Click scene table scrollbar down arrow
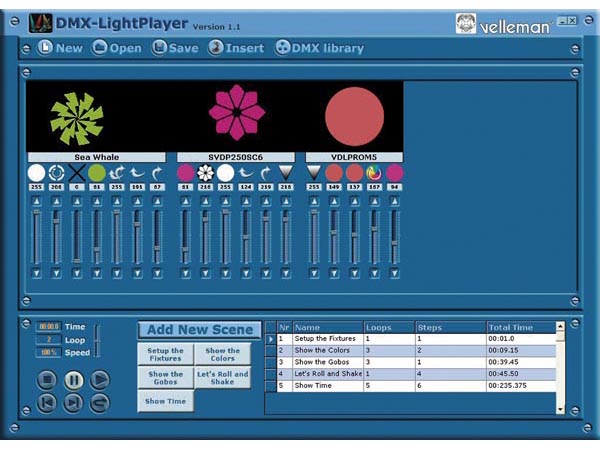The image size is (600, 450). click(x=560, y=409)
